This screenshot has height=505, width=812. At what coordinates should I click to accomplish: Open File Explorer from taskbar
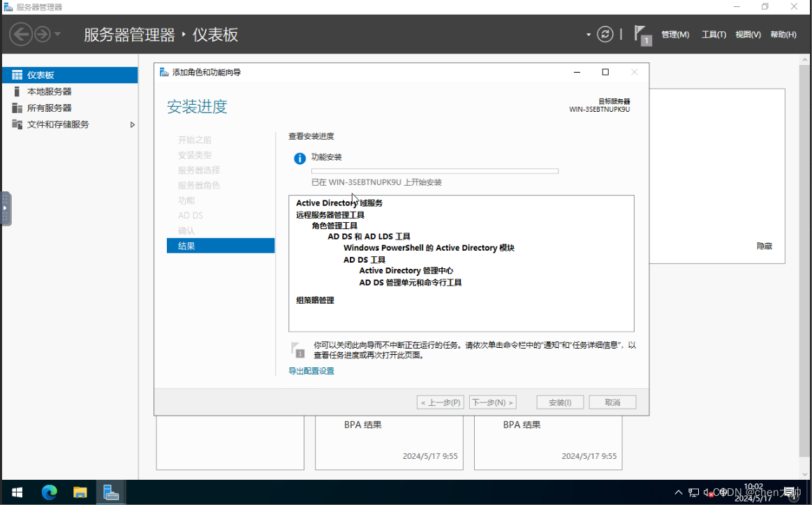click(80, 492)
